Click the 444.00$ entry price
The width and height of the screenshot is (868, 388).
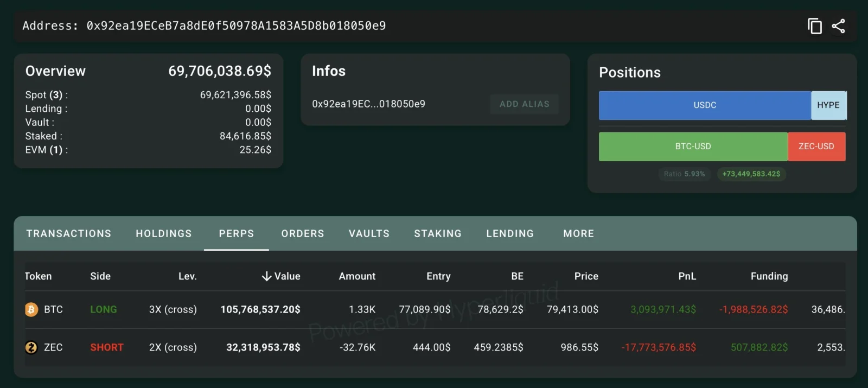432,347
